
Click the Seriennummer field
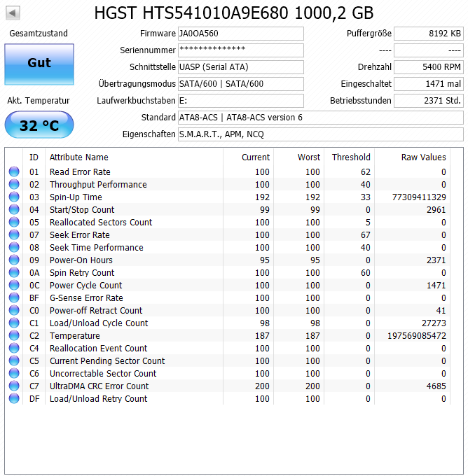[x=241, y=50]
